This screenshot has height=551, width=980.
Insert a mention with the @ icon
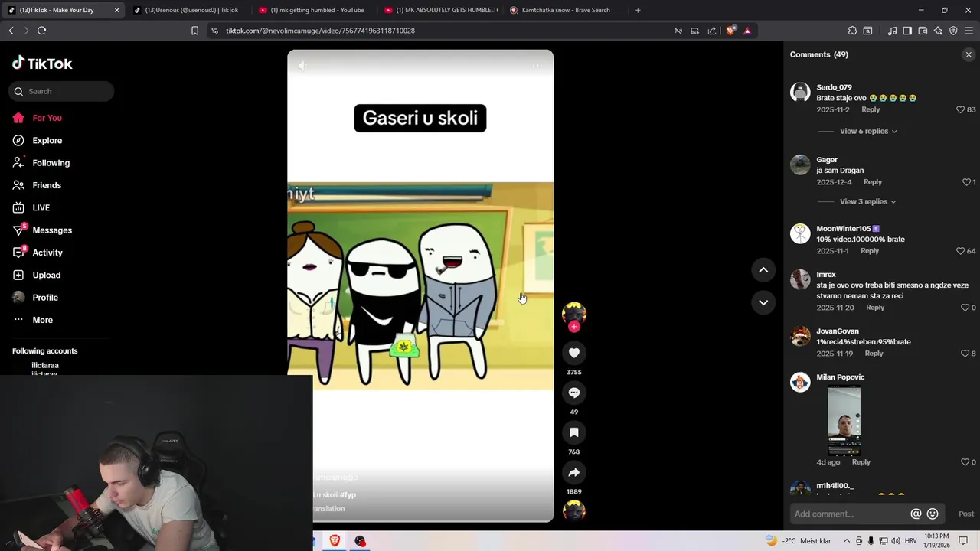pos(916,514)
